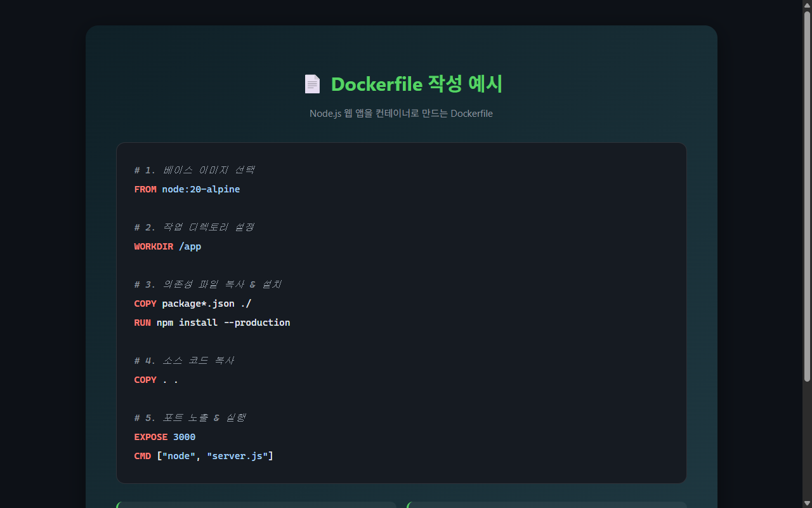This screenshot has height=508, width=812.
Task: Select the COPY . . instruction
Action: (x=156, y=380)
